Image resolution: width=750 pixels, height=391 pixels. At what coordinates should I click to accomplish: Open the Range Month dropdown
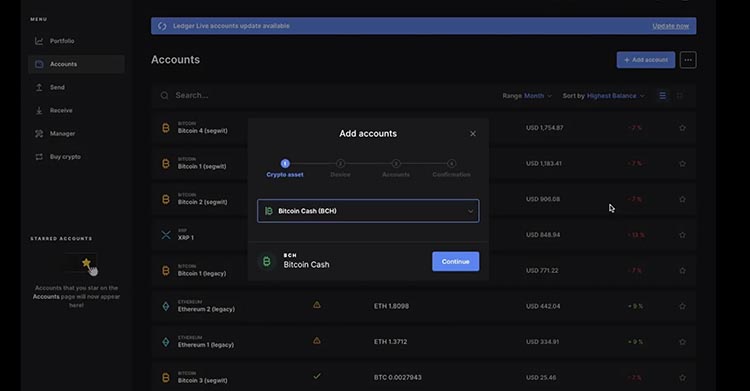pos(527,96)
